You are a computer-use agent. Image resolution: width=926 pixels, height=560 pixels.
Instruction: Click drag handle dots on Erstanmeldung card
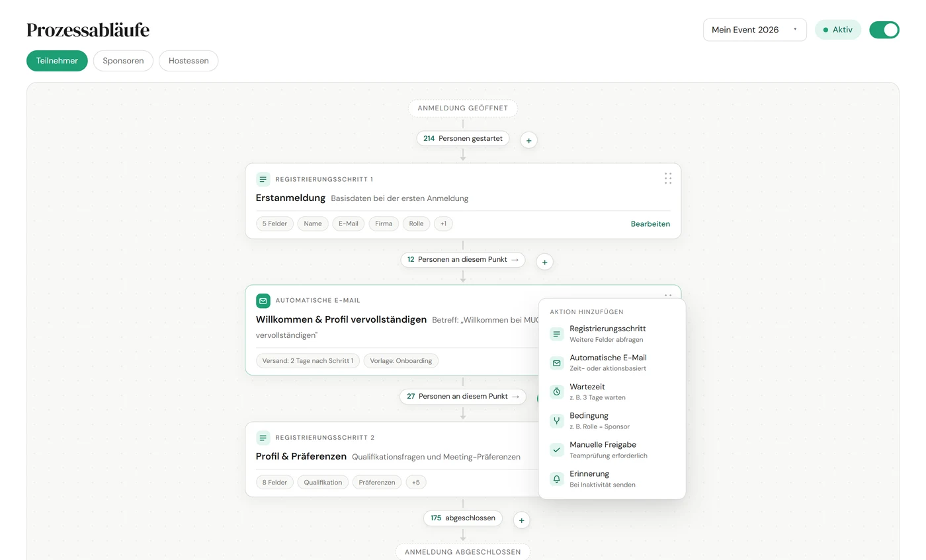[x=668, y=179]
